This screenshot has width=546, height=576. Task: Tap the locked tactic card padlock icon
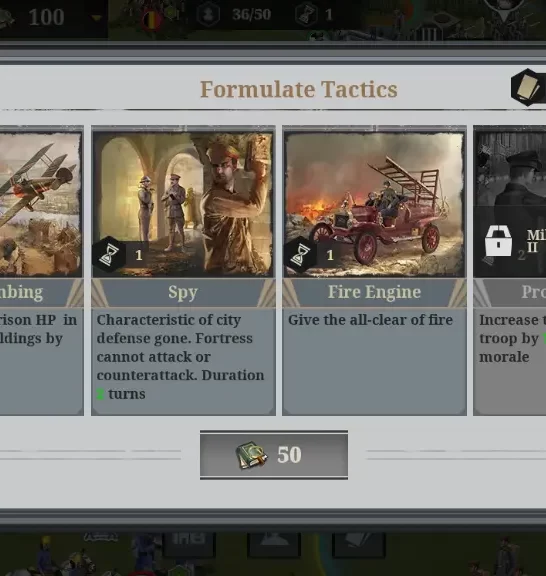(498, 241)
